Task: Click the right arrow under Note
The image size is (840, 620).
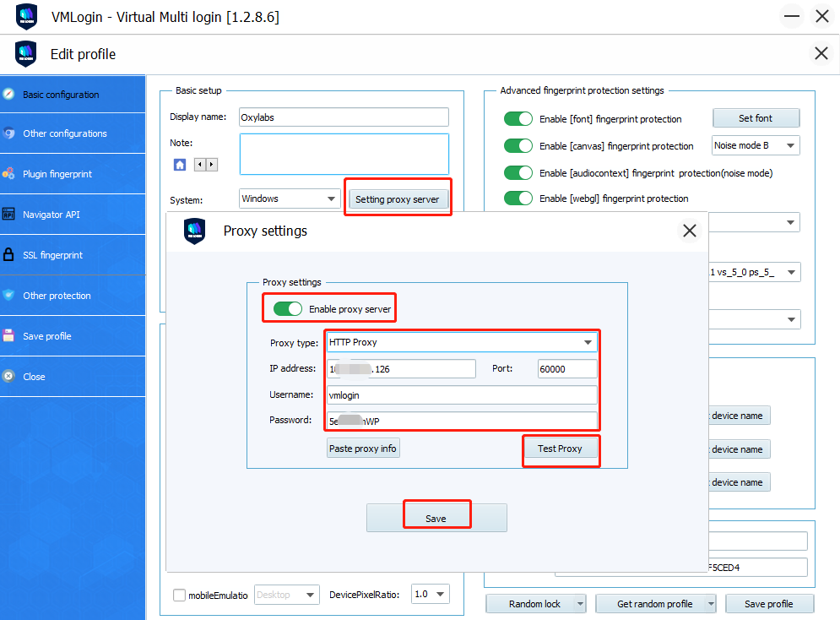Action: [x=212, y=165]
